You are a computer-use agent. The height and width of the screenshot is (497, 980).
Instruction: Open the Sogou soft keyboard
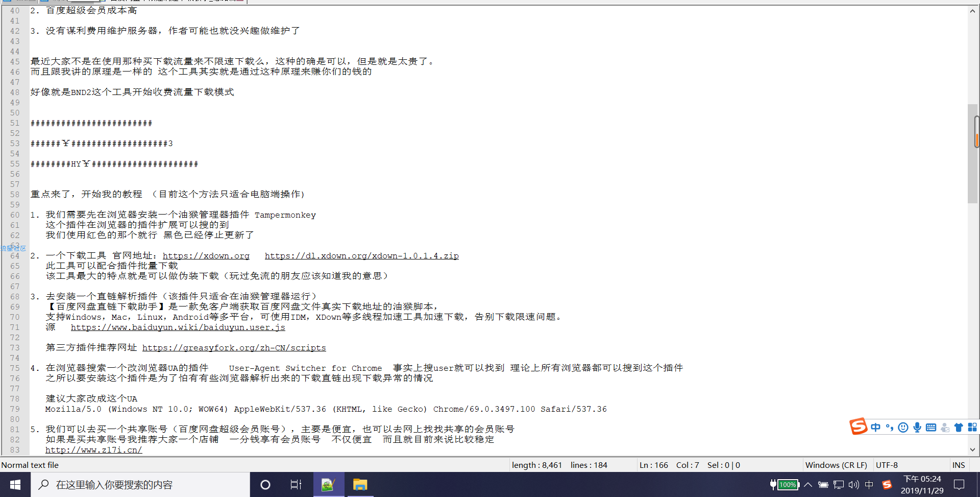click(931, 428)
